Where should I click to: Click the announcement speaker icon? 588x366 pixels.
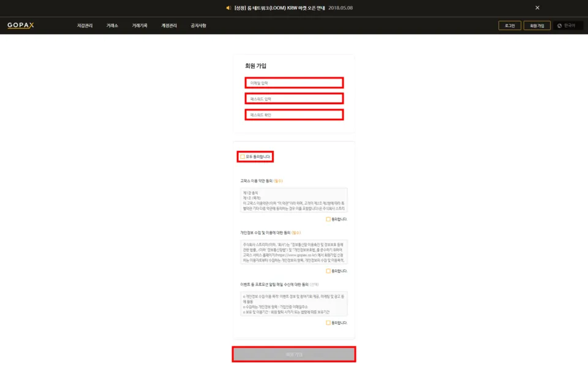228,8
